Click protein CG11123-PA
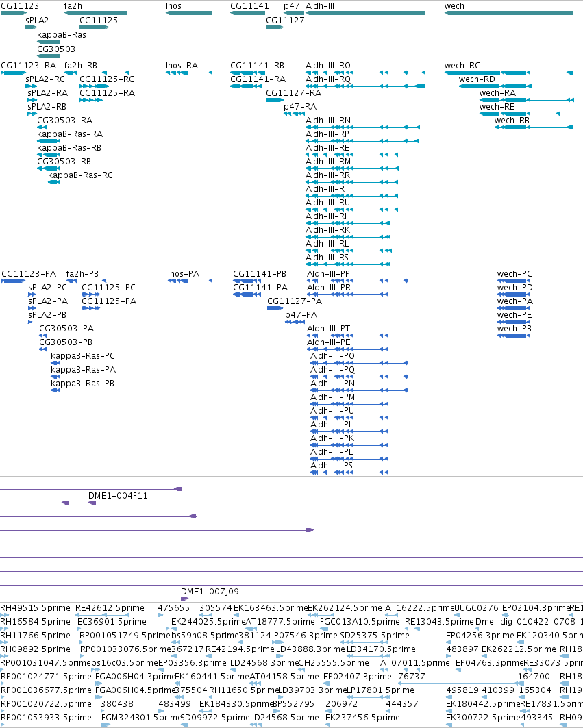The width and height of the screenshot is (583, 728). click(28, 274)
